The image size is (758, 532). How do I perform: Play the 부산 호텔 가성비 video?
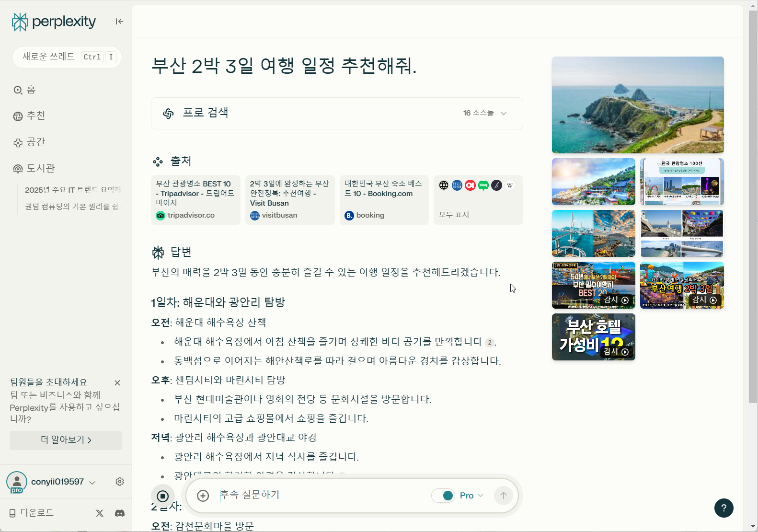coord(594,337)
